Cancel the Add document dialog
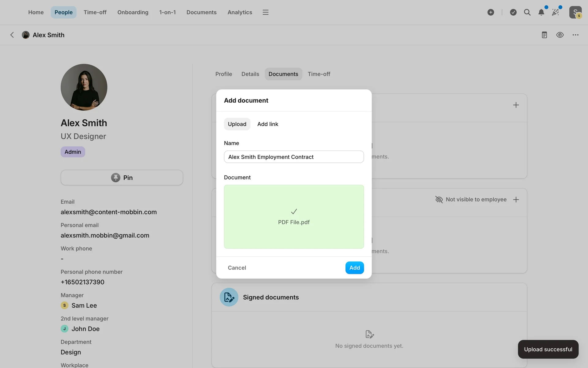 click(237, 268)
